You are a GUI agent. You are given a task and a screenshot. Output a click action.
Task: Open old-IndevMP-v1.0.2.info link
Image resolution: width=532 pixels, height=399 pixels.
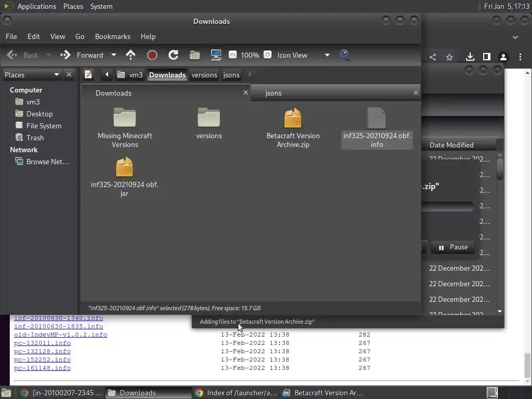[60, 335]
